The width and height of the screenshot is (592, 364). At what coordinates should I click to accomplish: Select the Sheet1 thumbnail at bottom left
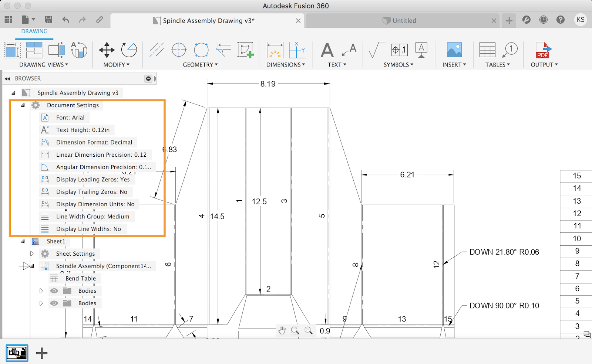(17, 353)
